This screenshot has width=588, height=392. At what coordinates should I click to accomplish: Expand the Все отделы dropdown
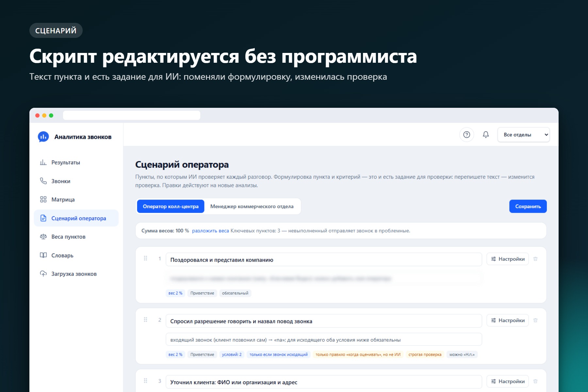(x=524, y=135)
